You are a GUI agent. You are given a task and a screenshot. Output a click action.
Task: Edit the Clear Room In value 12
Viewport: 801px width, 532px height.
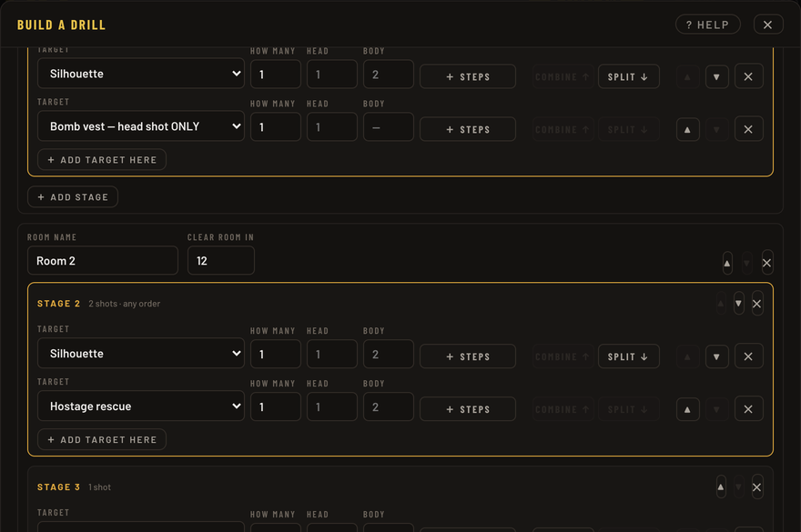pyautogui.click(x=220, y=260)
